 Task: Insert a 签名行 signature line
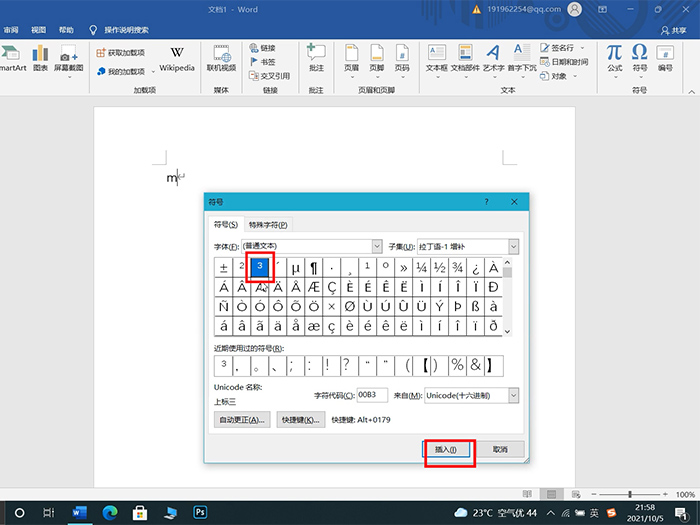pyautogui.click(x=557, y=48)
